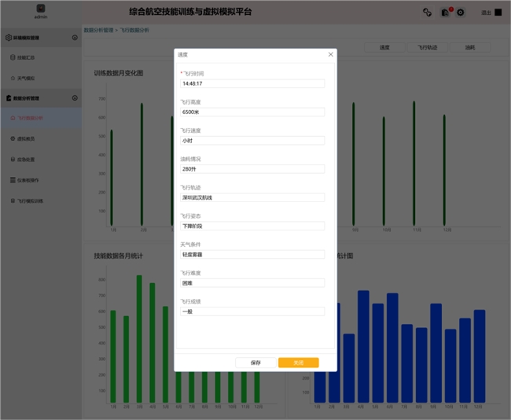Screen dimensions: 511x420
Task: Click the 天气模拟 sidebar icon
Action: 13,79
